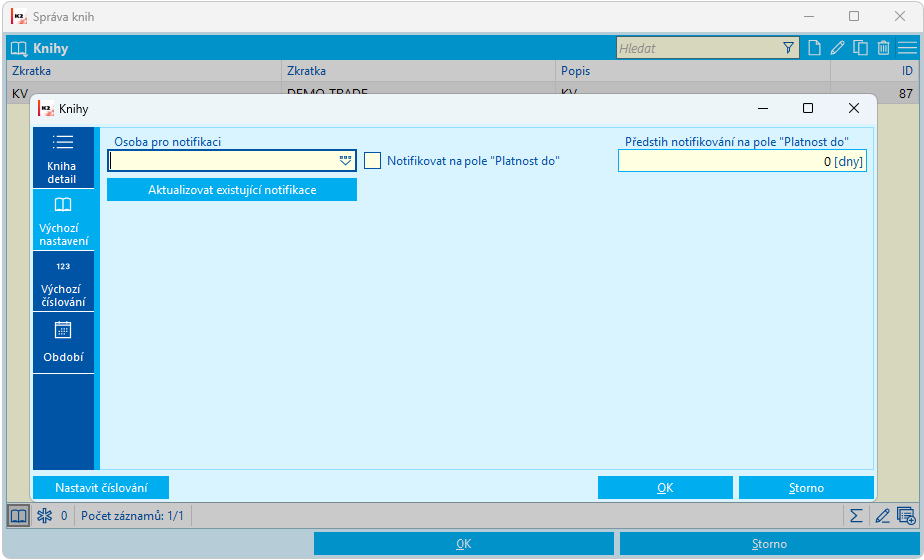This screenshot has width=924, height=560.
Task: Click the Popis column header
Action: (693, 71)
